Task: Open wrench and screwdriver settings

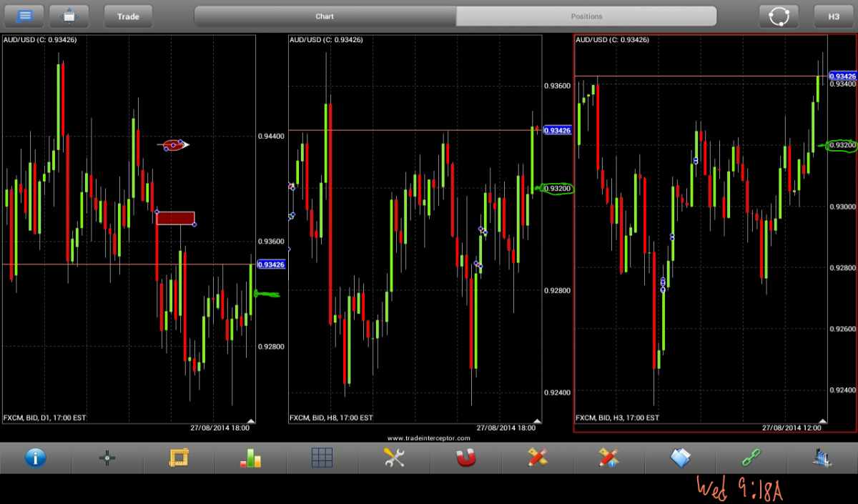Action: coord(394,458)
